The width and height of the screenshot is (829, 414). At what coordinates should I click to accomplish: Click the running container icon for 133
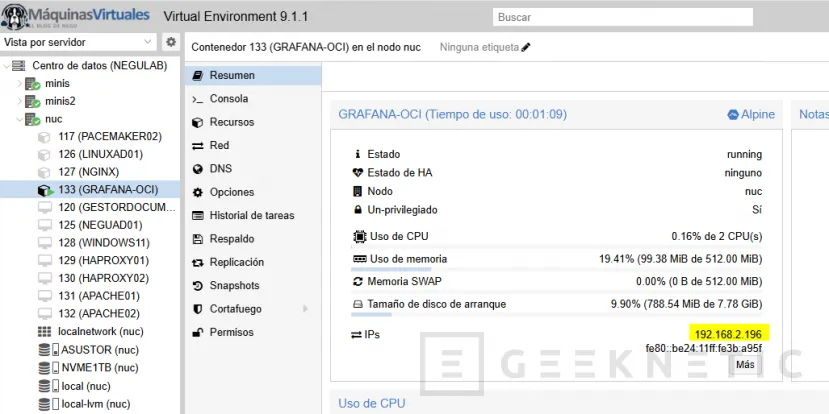pyautogui.click(x=45, y=190)
